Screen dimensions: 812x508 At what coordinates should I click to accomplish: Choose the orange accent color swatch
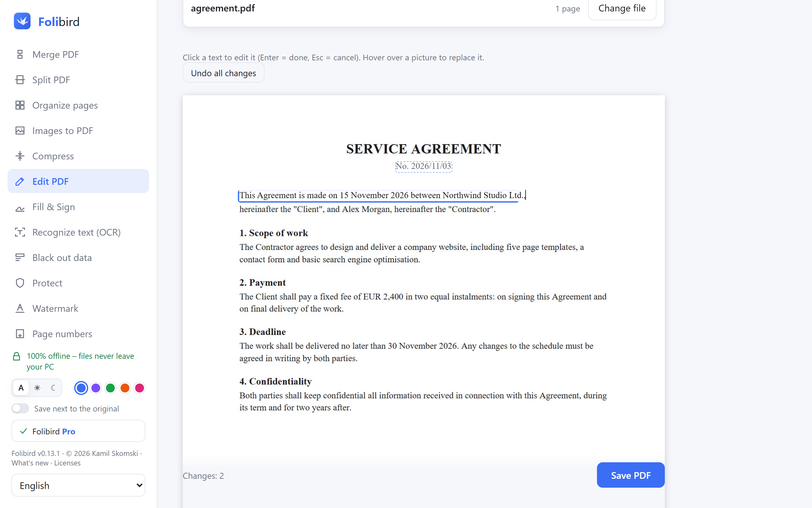tap(125, 388)
